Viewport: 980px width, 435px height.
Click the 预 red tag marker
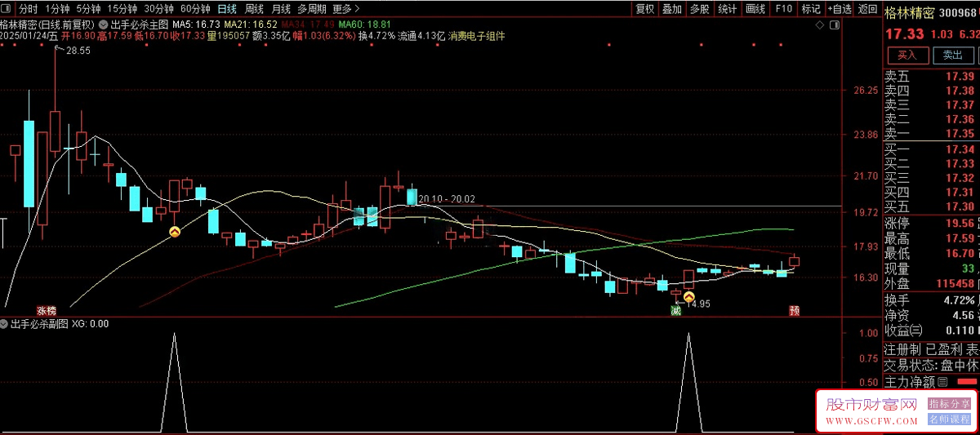click(794, 311)
